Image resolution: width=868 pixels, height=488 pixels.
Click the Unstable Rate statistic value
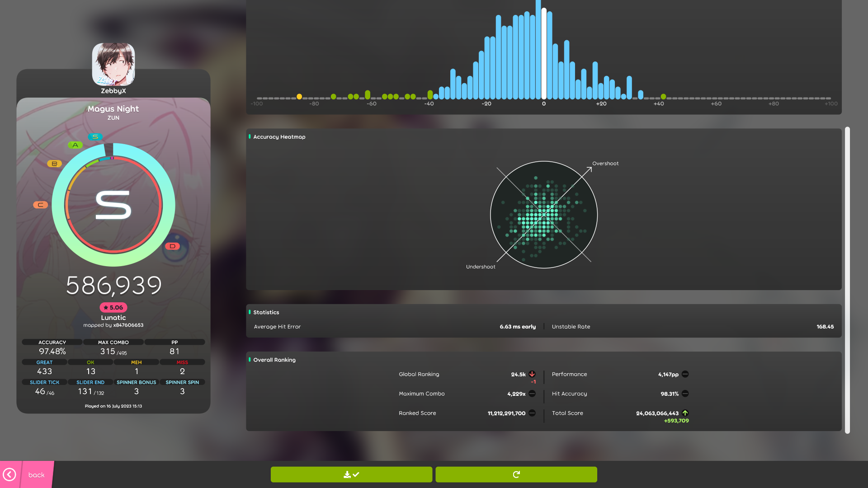[825, 327]
